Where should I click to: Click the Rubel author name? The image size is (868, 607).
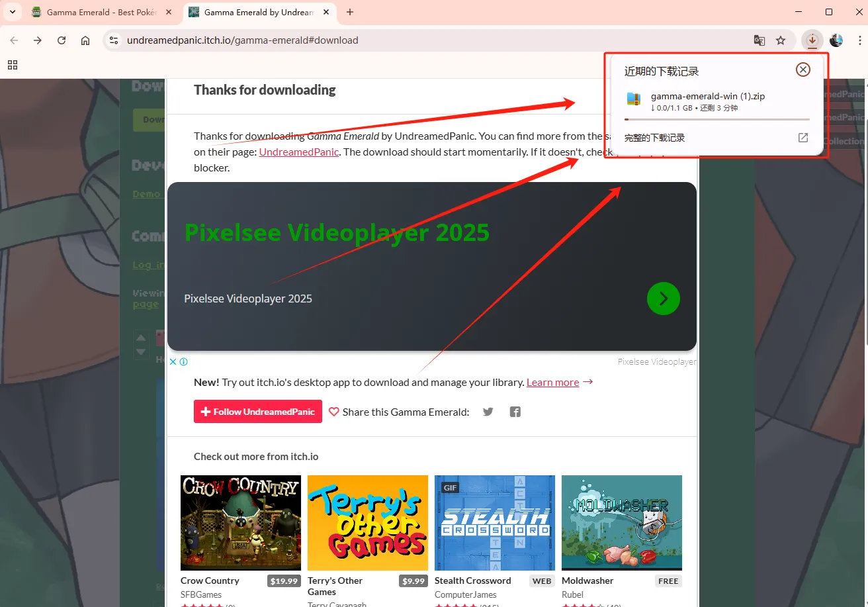(x=572, y=594)
